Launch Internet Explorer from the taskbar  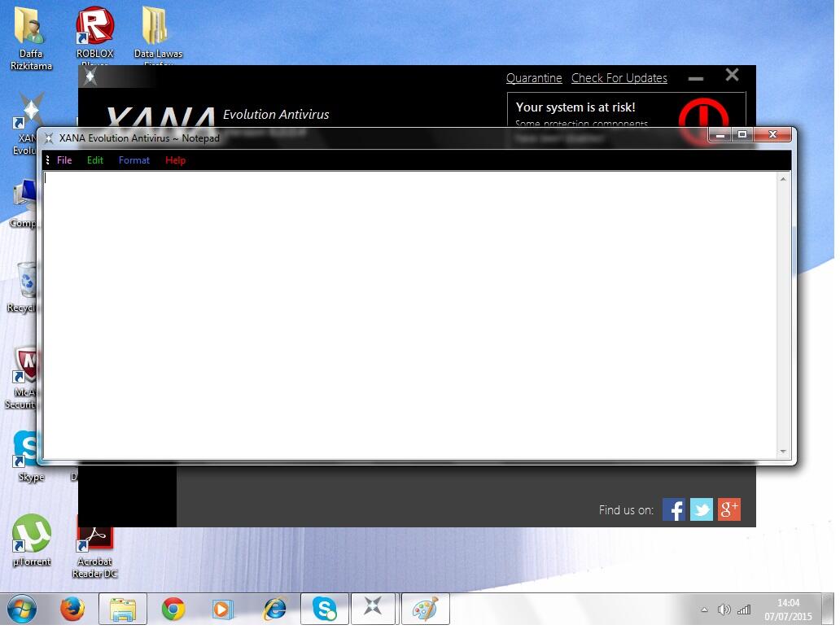(x=274, y=609)
